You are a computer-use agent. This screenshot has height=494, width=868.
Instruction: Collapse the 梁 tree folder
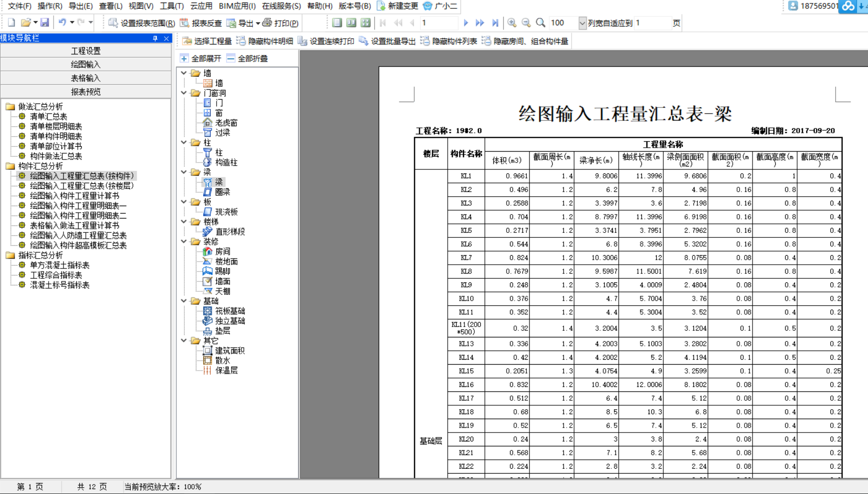184,172
